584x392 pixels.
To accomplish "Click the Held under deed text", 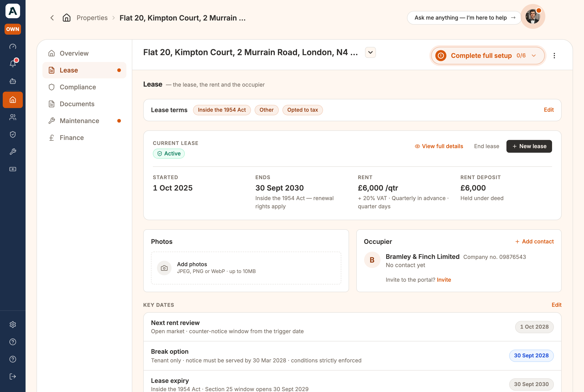I will coord(482,198).
